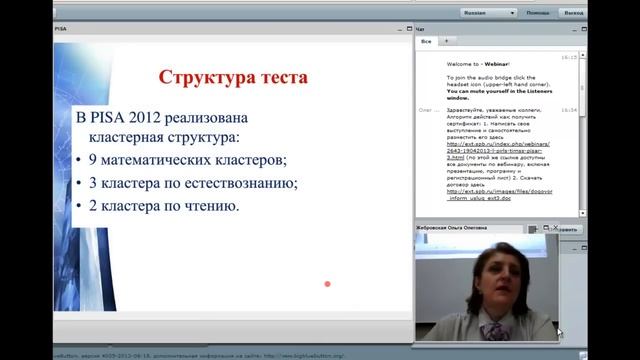Open the bigbluebutton.org link in the footer
The image size is (640, 360).
tap(304, 356)
